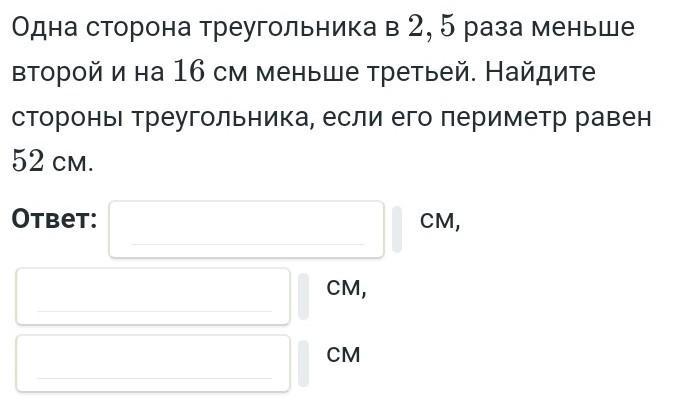Image resolution: width=690 pixels, height=406 pixels.
Task: Click the см unit after third field
Action: (x=343, y=354)
